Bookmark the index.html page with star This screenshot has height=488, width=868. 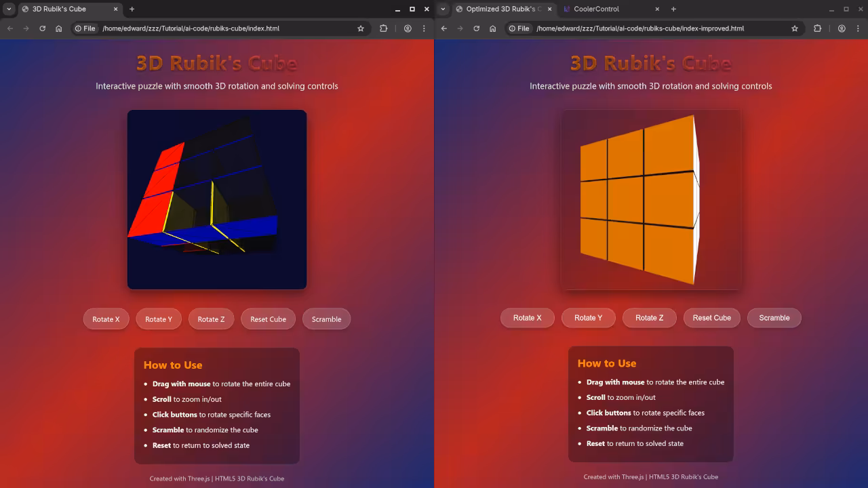point(361,28)
